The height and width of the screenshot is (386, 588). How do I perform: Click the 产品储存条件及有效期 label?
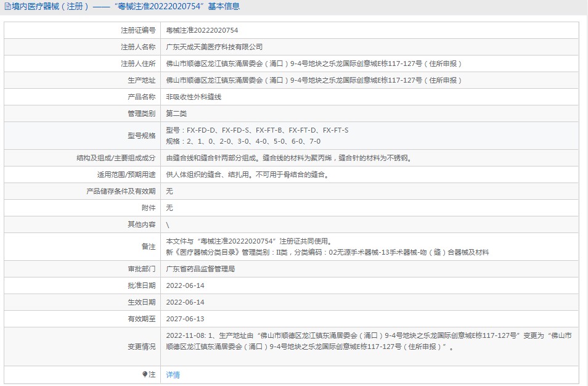[121, 191]
